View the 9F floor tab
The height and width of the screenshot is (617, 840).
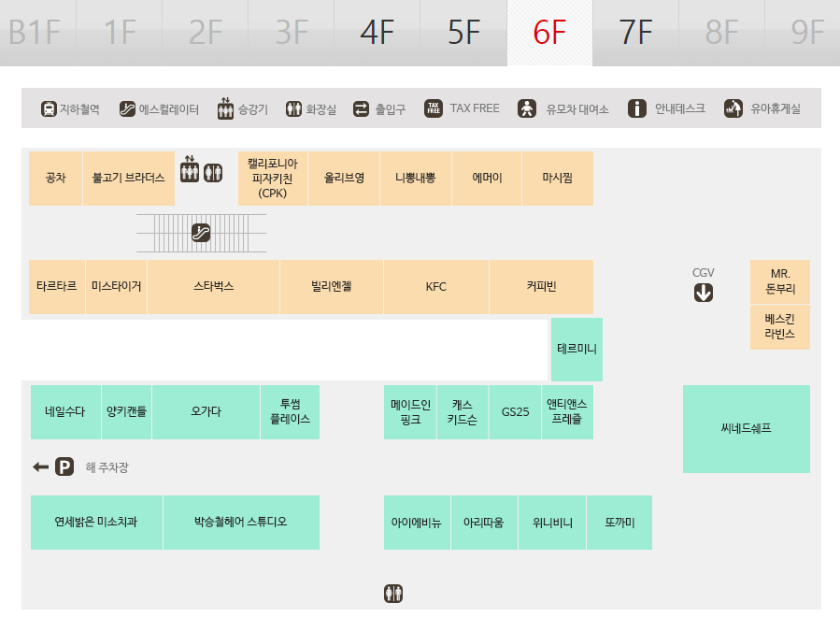[x=804, y=33]
